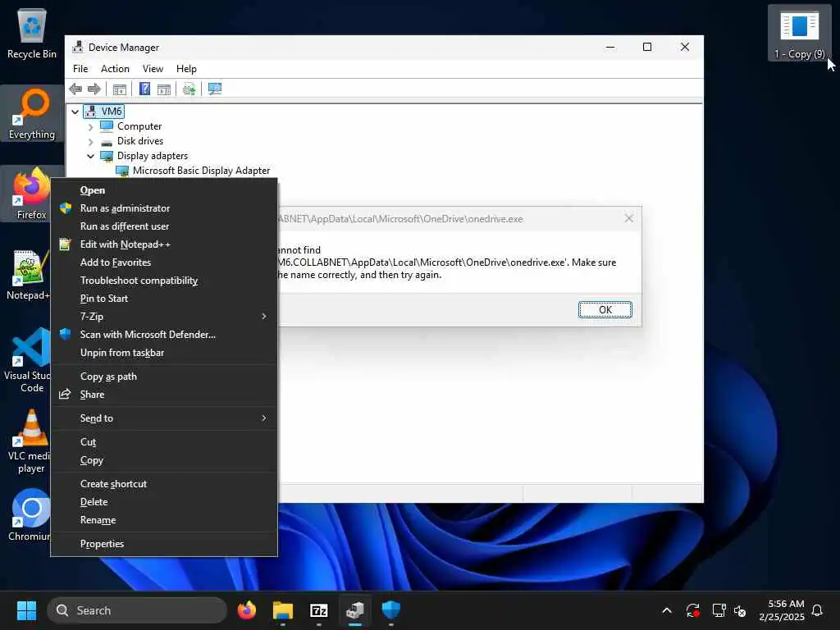The height and width of the screenshot is (630, 840).
Task: Collapse the VM6 root node
Action: pos(75,112)
